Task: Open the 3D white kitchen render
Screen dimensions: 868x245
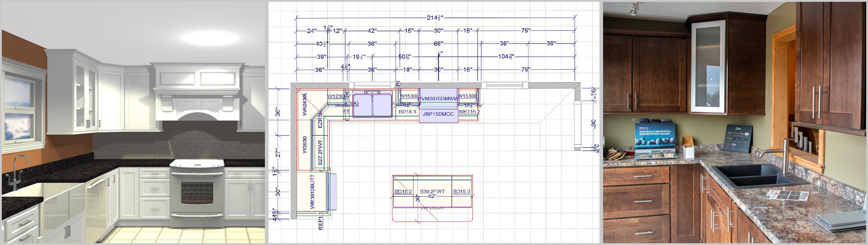Action: (x=133, y=122)
